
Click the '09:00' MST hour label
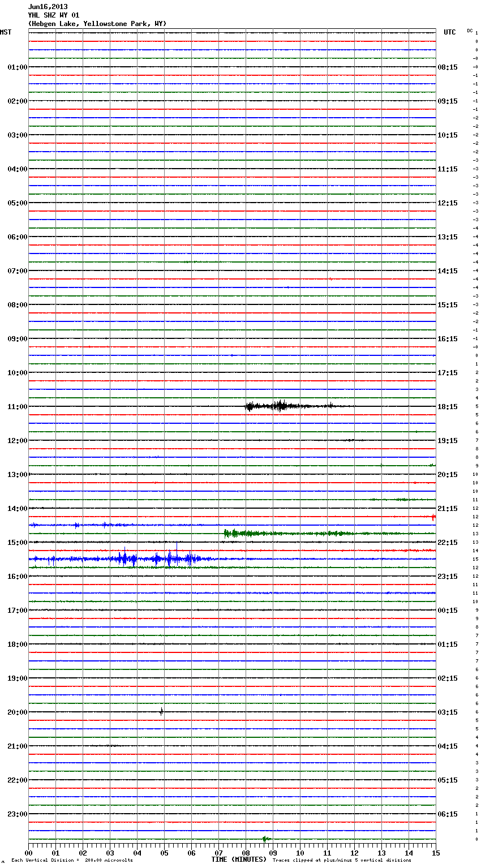[x=17, y=338]
